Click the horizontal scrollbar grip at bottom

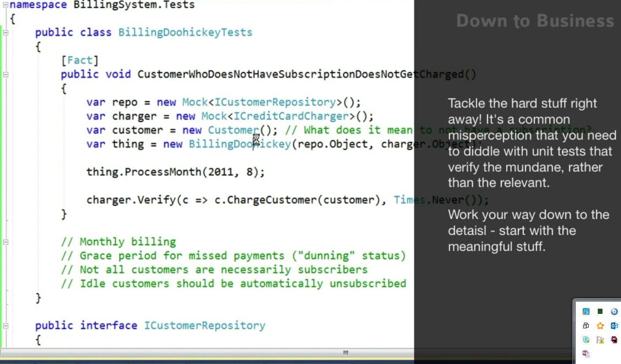[346, 353]
